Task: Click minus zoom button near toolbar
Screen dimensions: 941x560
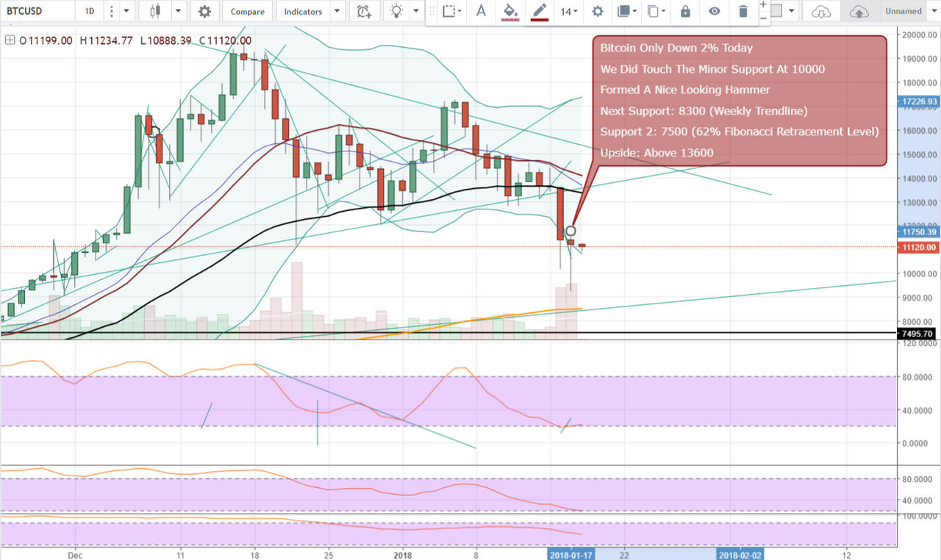Action: pyautogui.click(x=762, y=17)
